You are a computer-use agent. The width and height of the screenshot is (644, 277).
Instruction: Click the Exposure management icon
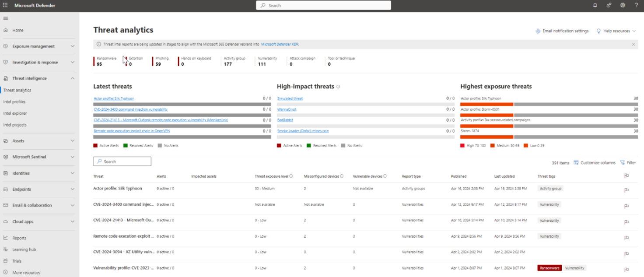(x=6, y=46)
